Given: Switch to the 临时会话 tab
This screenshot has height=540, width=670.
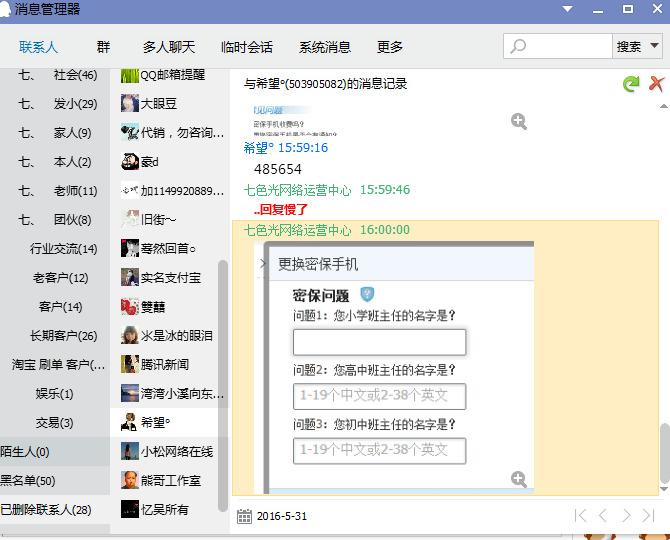Looking at the screenshot, I should [x=247, y=47].
